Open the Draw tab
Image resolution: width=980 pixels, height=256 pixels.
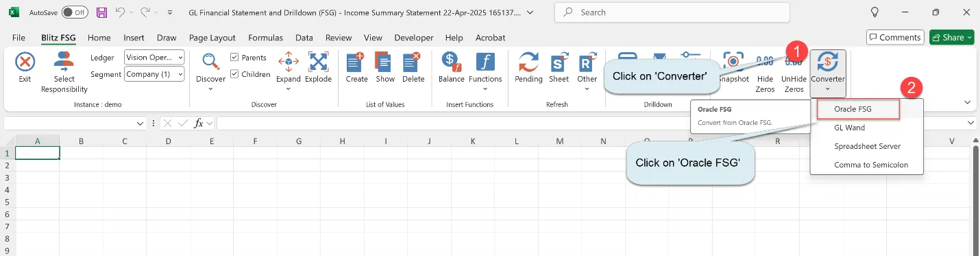(167, 38)
